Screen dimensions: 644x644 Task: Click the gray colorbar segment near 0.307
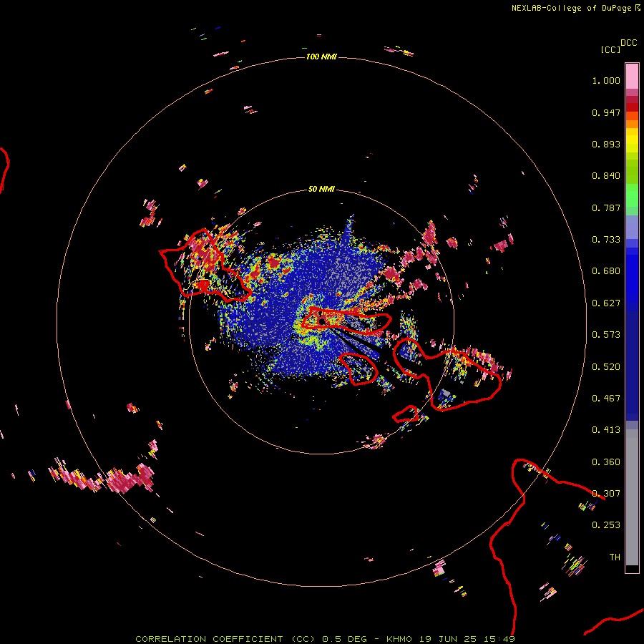click(x=632, y=497)
